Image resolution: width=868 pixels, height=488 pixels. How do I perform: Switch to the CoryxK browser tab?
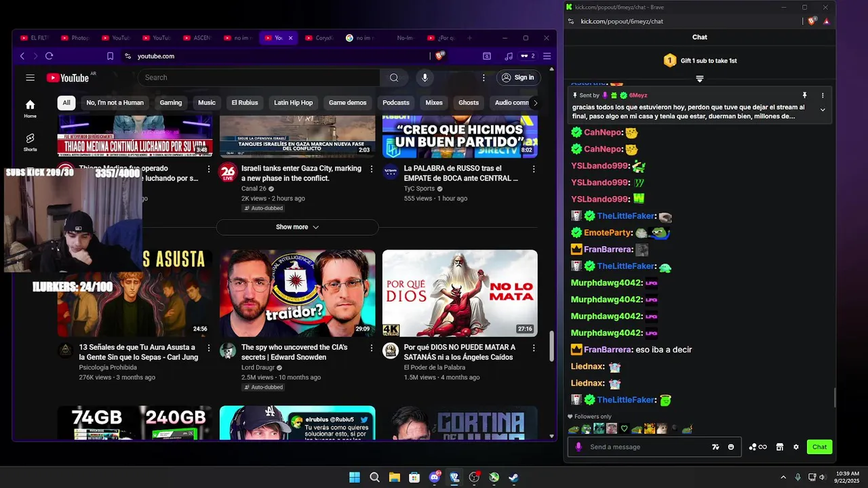tap(319, 38)
